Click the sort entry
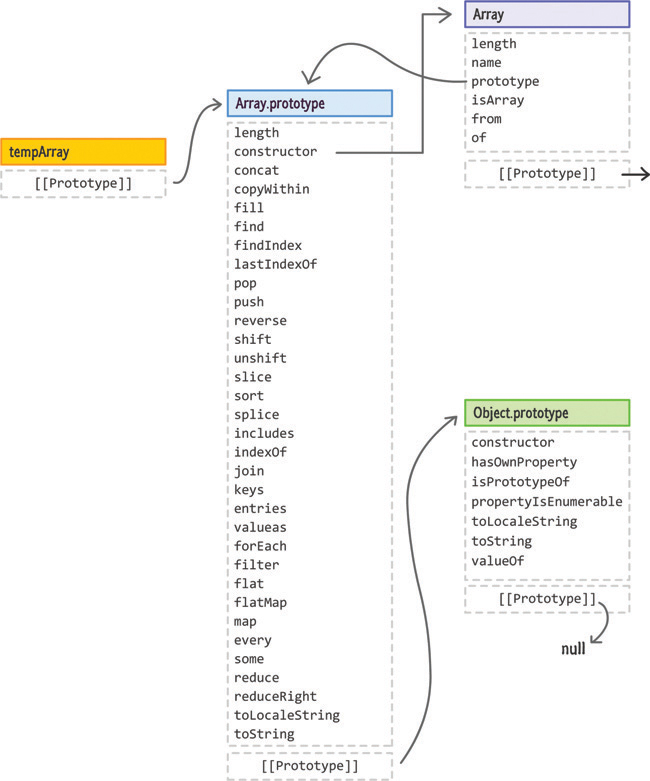Viewport: 650px width, 781px height. click(x=249, y=396)
